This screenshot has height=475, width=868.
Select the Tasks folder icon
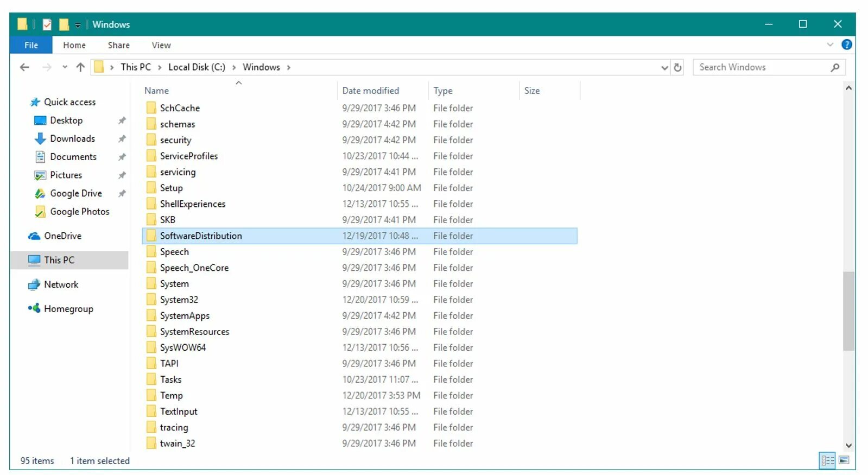(151, 379)
